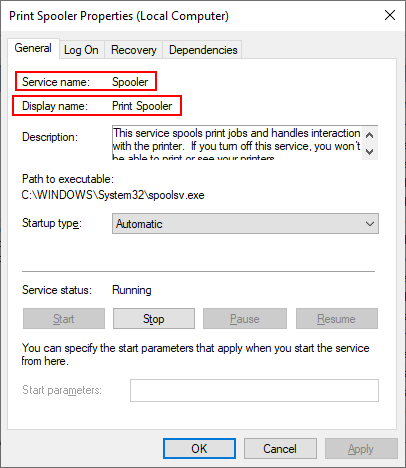Click the description scroll up arrow
The width and height of the screenshot is (406, 468).
[x=369, y=135]
